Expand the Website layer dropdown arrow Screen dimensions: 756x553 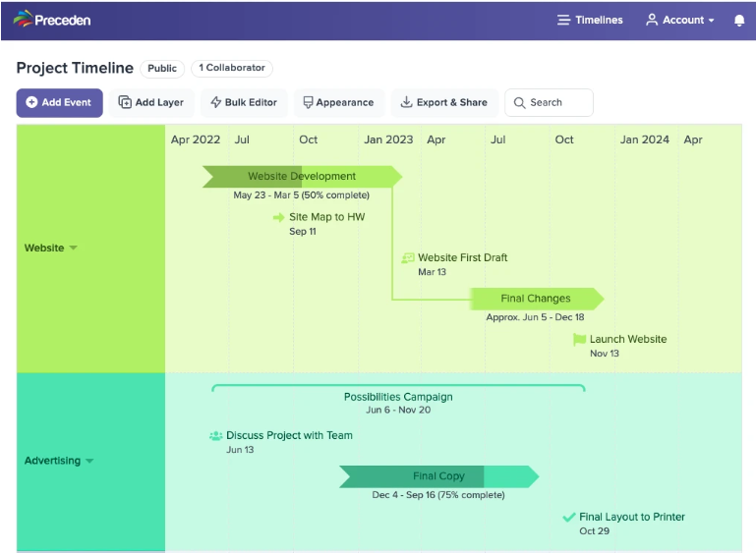[74, 249]
